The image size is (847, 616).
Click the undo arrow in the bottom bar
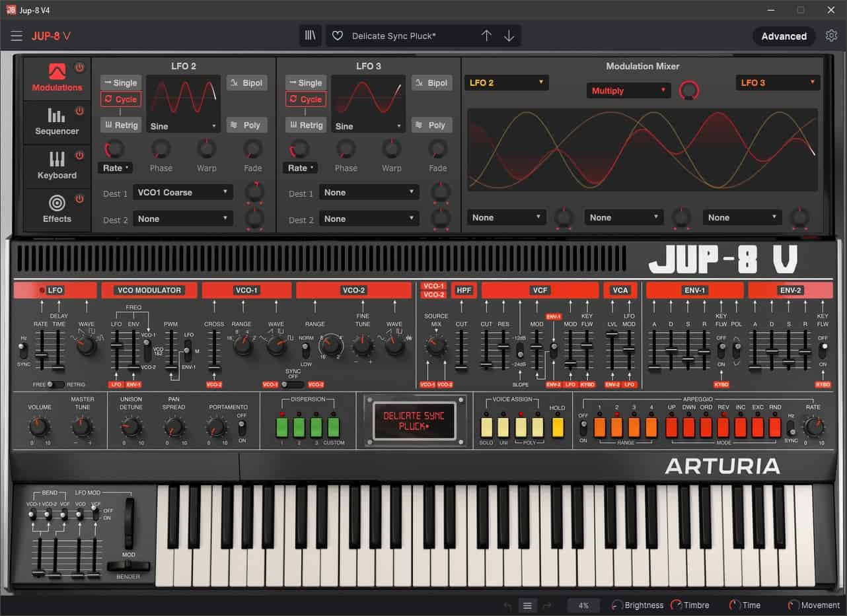coord(507,605)
